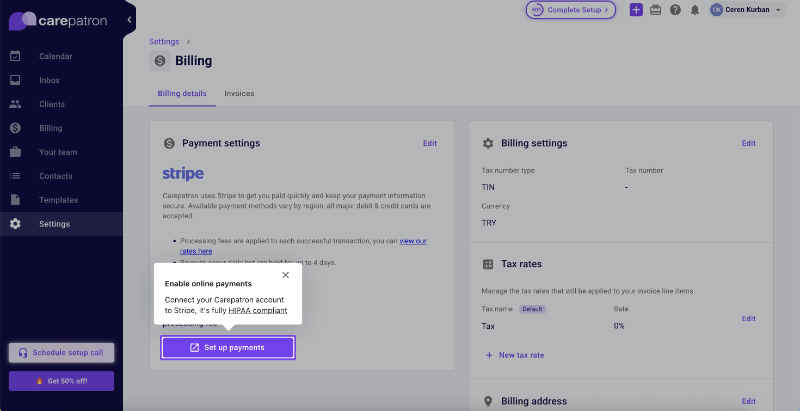
Task: Click the TIN tax number type value
Action: pyautogui.click(x=488, y=187)
